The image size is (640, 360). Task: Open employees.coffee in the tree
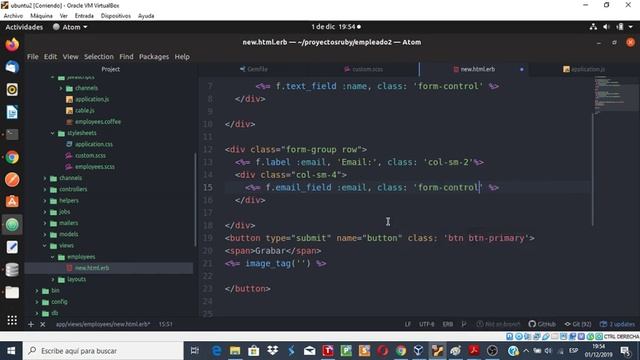tap(98, 122)
